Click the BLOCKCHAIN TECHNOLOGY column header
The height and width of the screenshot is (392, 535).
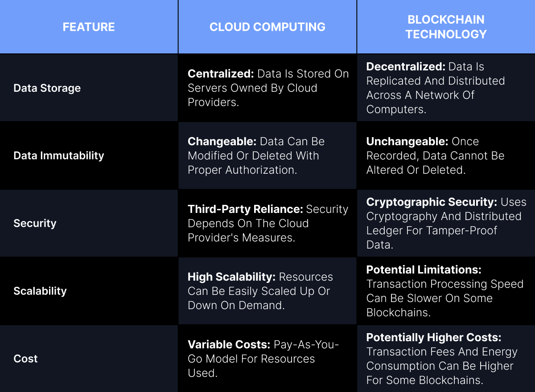coord(446,27)
